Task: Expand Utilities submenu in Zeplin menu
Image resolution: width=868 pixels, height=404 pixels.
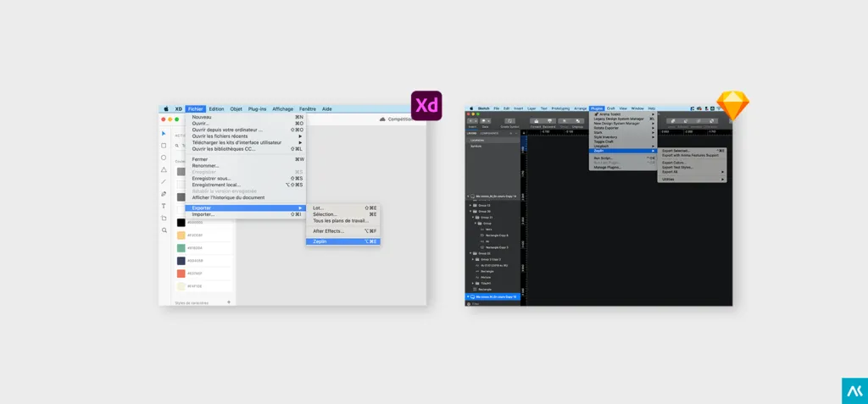Action: point(692,180)
